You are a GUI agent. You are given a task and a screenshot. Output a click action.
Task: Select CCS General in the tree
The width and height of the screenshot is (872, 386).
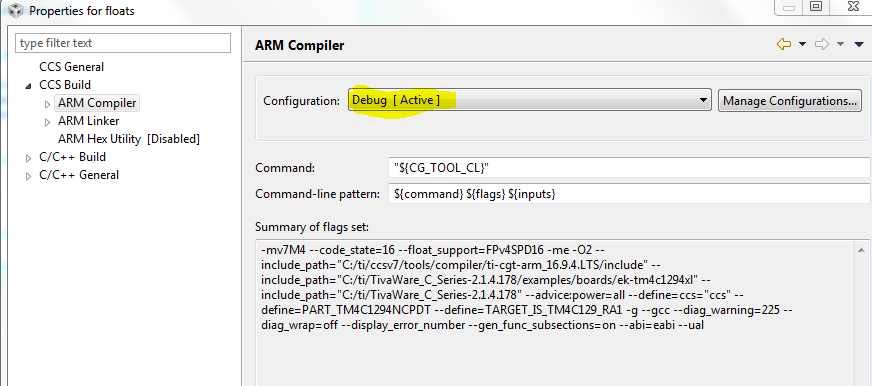[x=71, y=67]
